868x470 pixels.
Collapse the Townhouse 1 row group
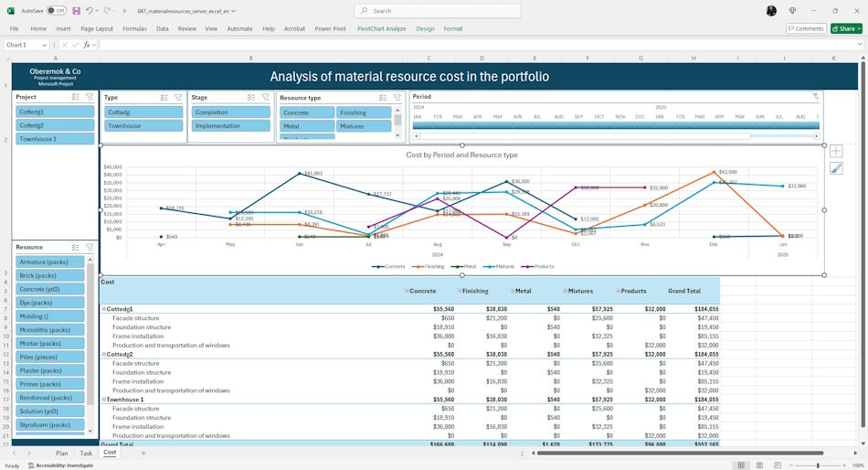[x=103, y=400]
